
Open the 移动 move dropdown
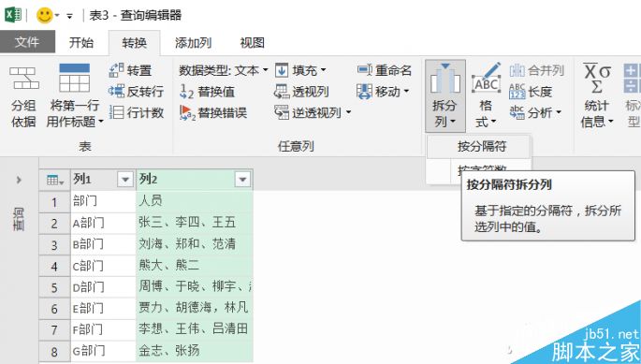click(383, 92)
